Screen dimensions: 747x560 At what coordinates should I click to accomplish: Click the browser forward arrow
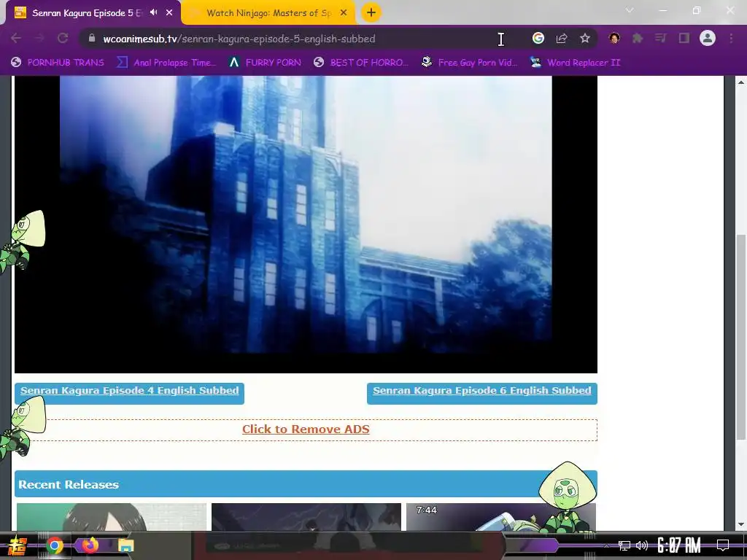39,38
